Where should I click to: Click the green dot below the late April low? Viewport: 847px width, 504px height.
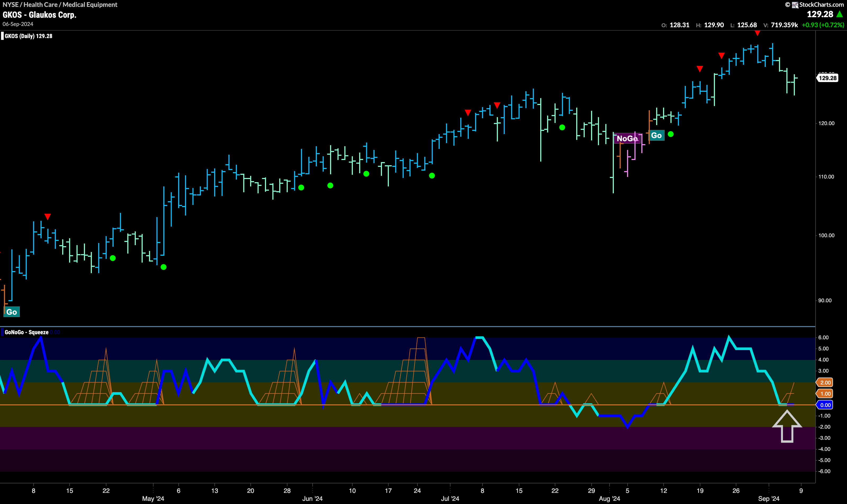click(x=113, y=258)
